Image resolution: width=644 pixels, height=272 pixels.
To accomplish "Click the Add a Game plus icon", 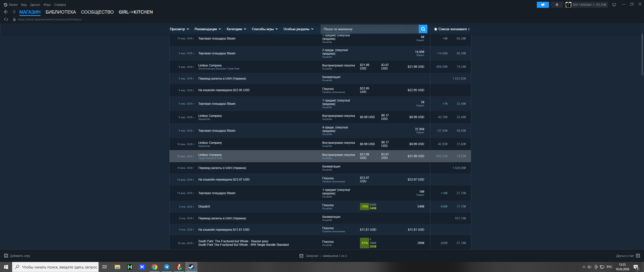I will 6,256.
